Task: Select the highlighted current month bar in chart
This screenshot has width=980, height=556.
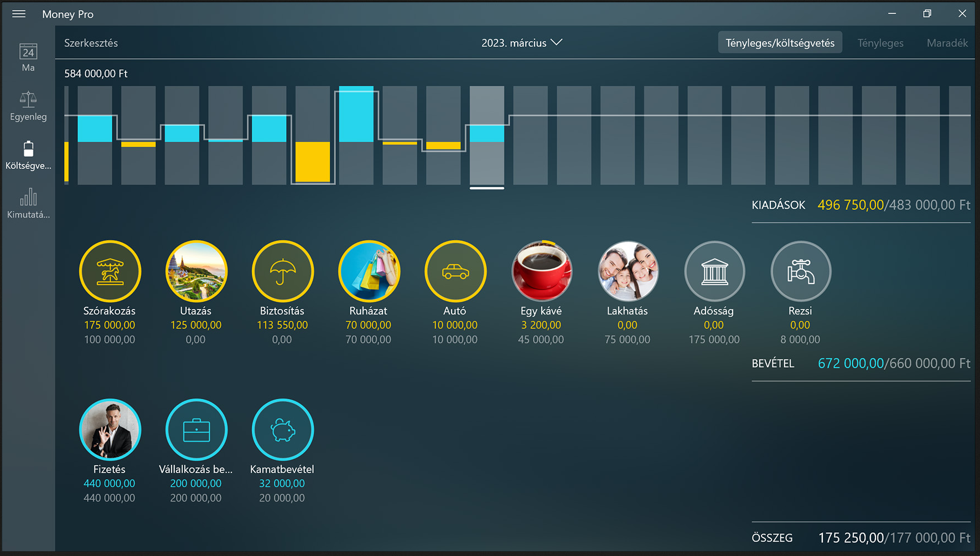Action: [x=487, y=136]
